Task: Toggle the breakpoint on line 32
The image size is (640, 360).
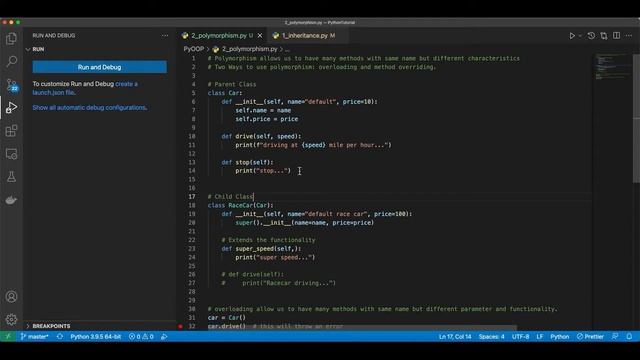Action: [x=180, y=327]
